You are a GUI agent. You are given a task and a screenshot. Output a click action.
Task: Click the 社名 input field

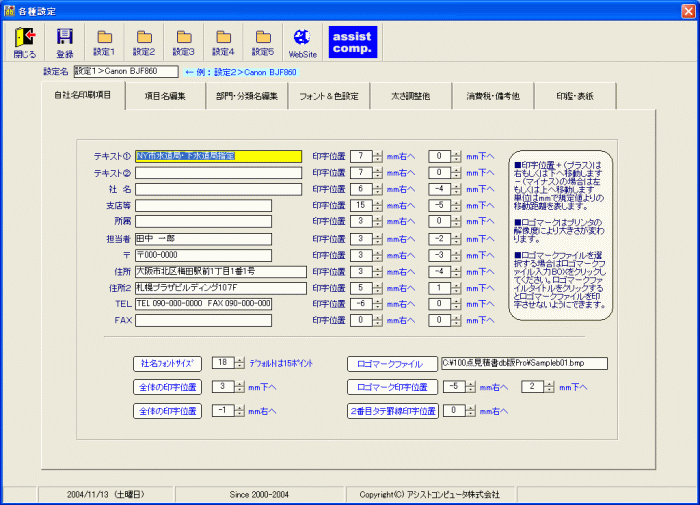[219, 189]
